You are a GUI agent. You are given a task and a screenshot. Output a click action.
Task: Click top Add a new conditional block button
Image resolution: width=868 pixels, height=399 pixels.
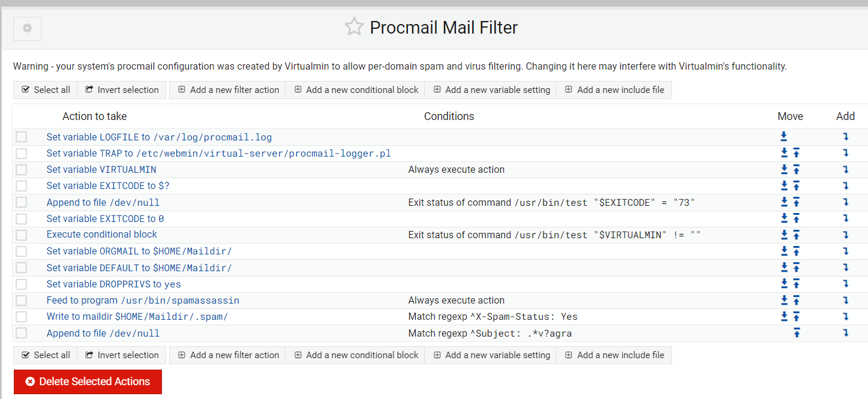pos(355,90)
